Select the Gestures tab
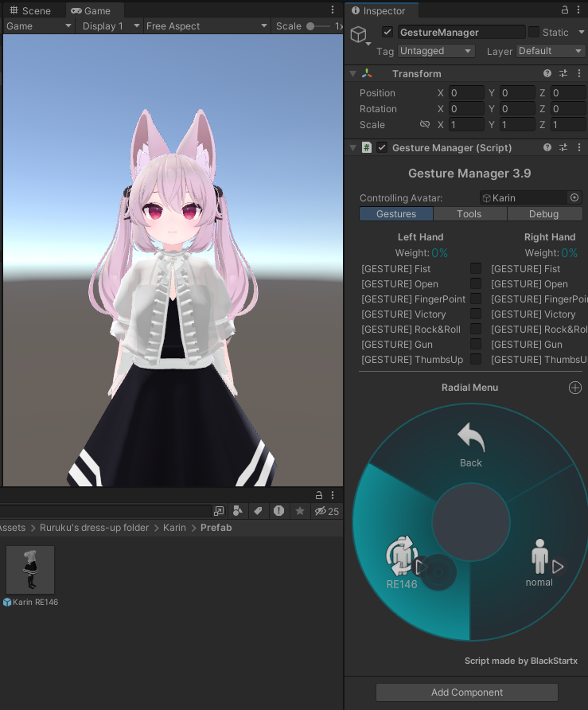 coord(396,214)
